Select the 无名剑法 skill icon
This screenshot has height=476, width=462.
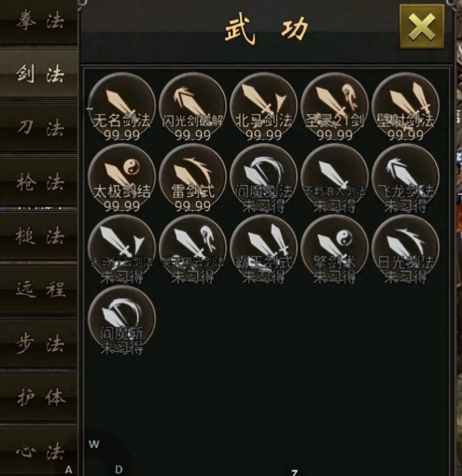[122, 107]
